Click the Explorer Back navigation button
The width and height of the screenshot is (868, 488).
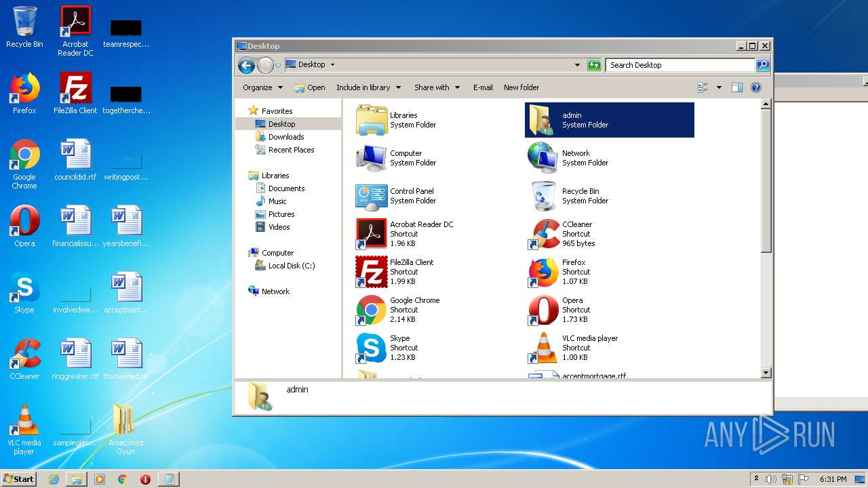pos(246,65)
